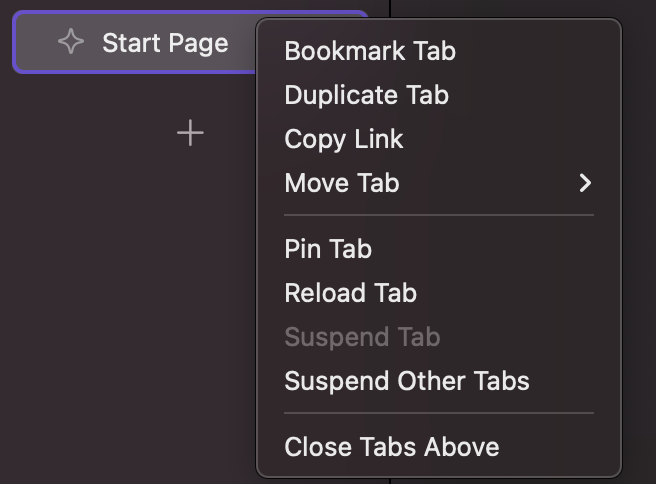Choose Close Tabs Above
Screen dimensions: 656x484
[392, 447]
